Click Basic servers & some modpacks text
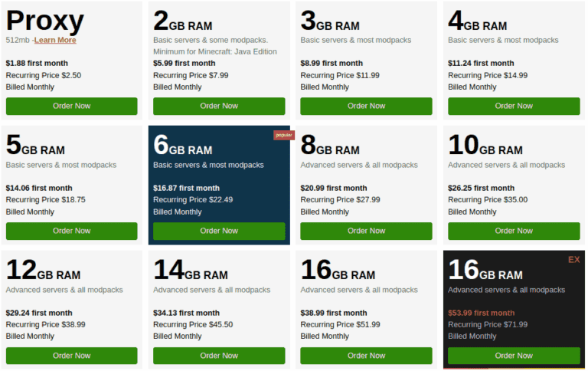The width and height of the screenshot is (588, 371). pyautogui.click(x=211, y=40)
